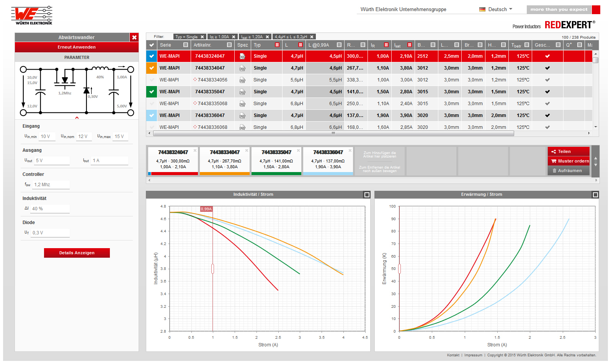The height and width of the screenshot is (364, 611).
Task: Remove card 74438336047 from comparison tray
Action: [350, 150]
